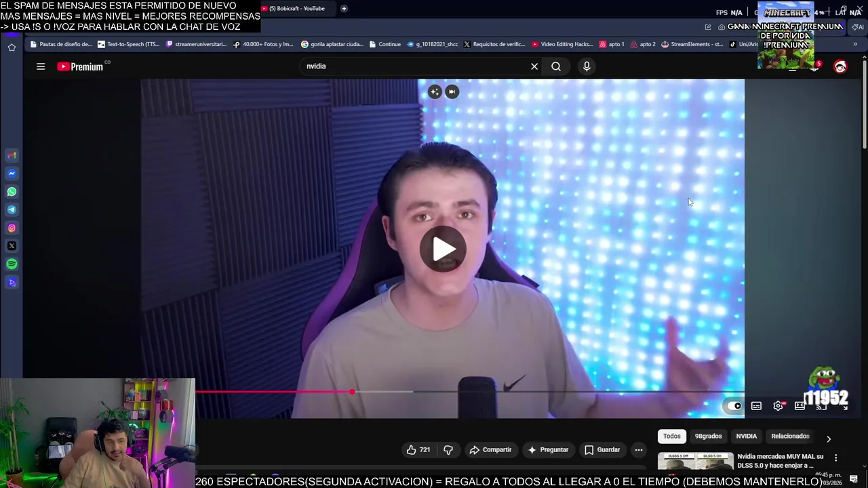
Task: Open the Video Editing Hacks bookmark
Action: pyautogui.click(x=562, y=44)
